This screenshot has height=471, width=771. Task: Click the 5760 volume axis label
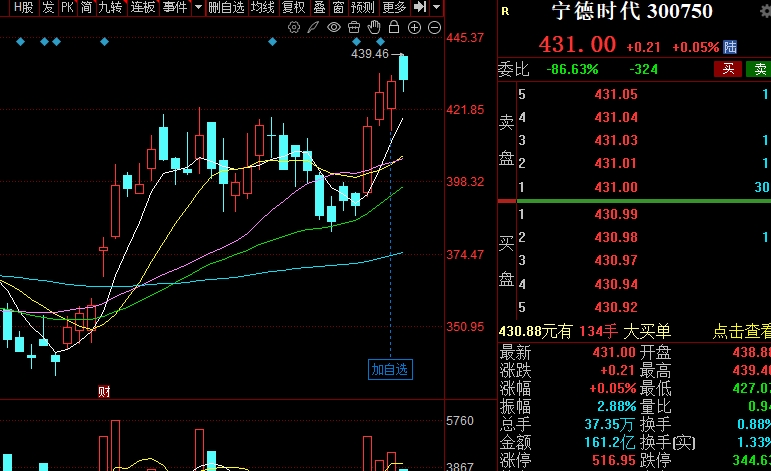pyautogui.click(x=460, y=420)
